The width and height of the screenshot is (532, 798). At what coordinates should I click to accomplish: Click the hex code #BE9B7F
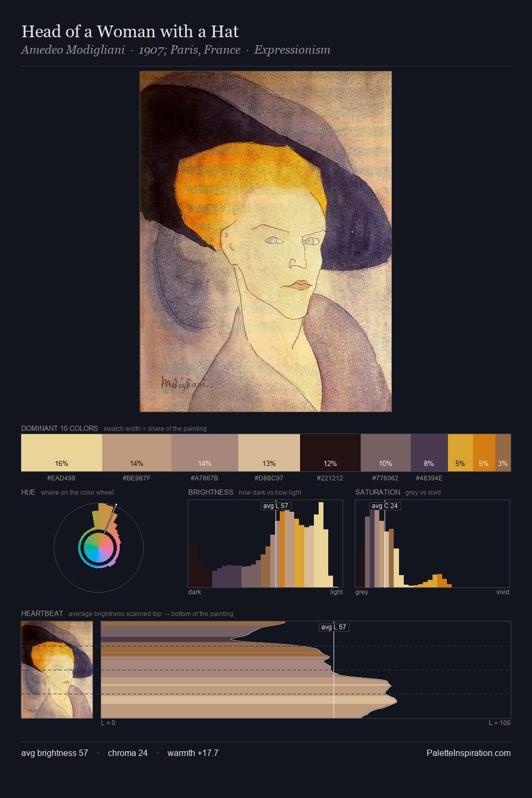pos(137,478)
